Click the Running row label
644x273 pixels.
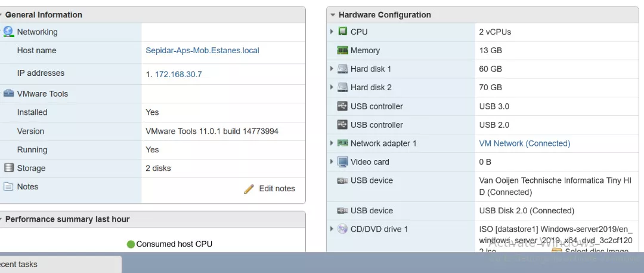(x=32, y=149)
